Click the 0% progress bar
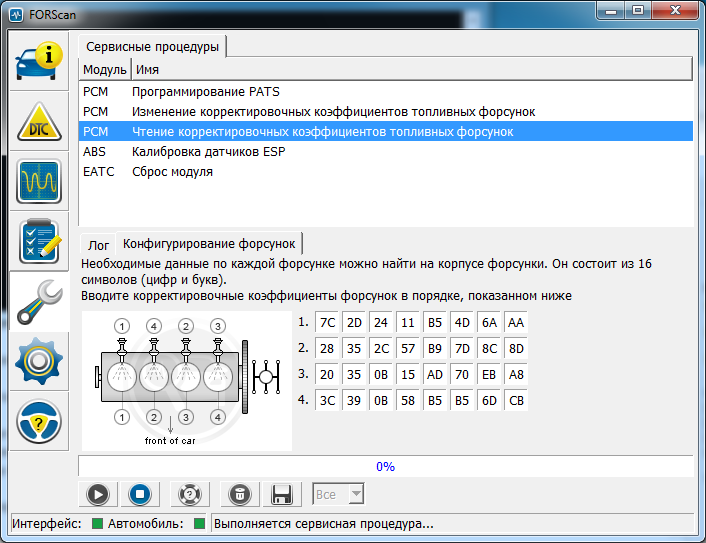 coord(386,466)
